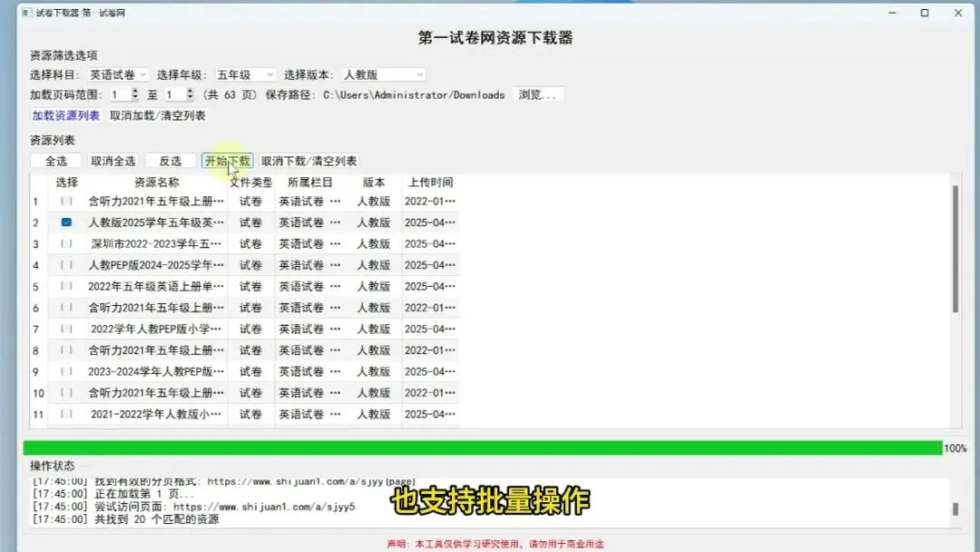Image resolution: width=980 pixels, height=552 pixels.
Task: Click the end page number field
Action: 175,95
